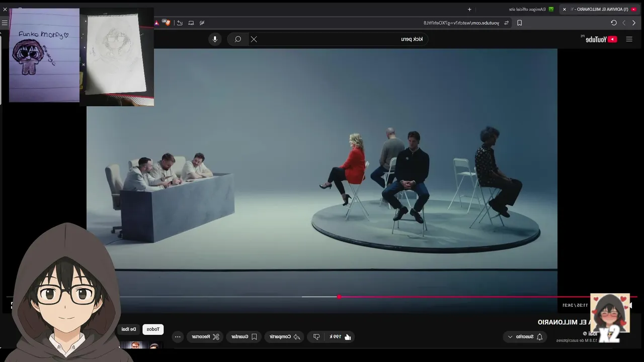Open the Brave Rewards triangle icon
Image resolution: width=644 pixels, height=362 pixels.
tap(157, 23)
